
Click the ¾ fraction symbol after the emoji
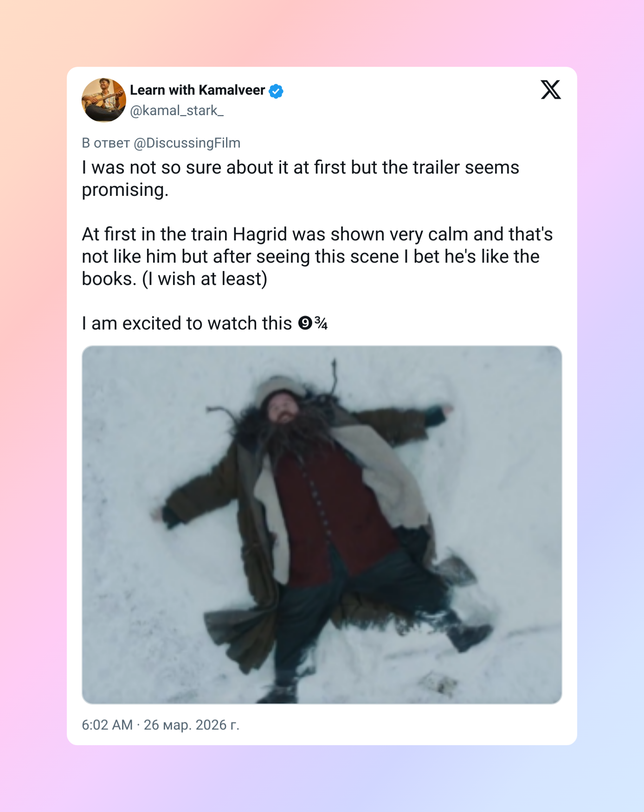click(x=321, y=323)
